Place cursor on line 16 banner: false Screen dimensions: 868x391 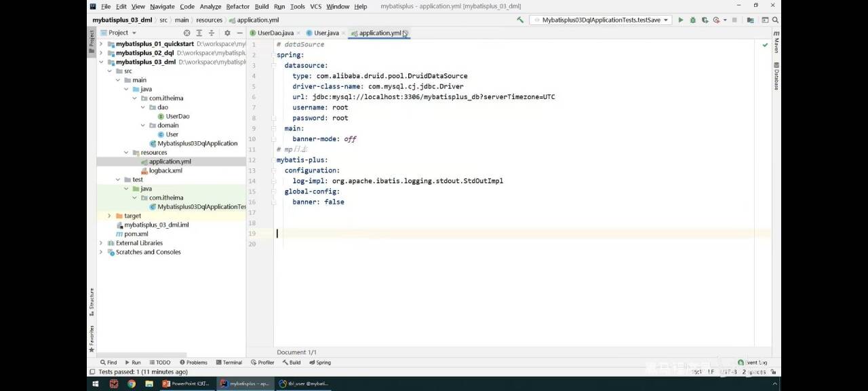tap(318, 202)
